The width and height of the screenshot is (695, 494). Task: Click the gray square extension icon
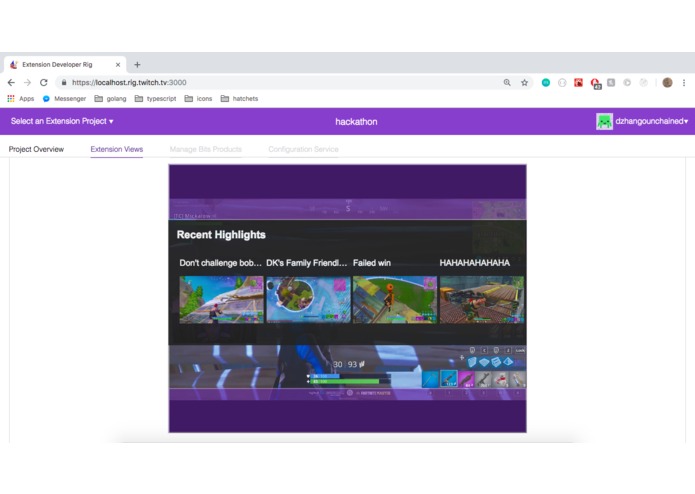(x=611, y=82)
